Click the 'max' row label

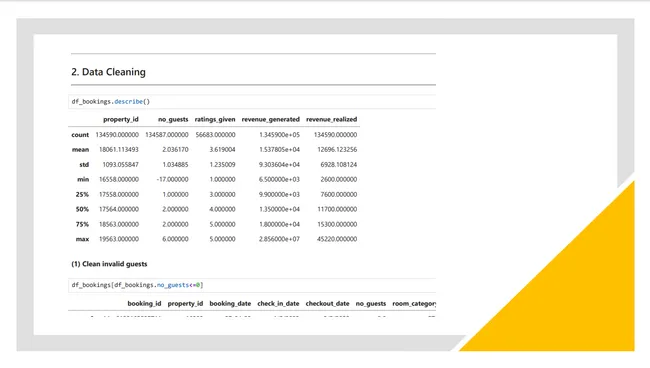click(82, 239)
